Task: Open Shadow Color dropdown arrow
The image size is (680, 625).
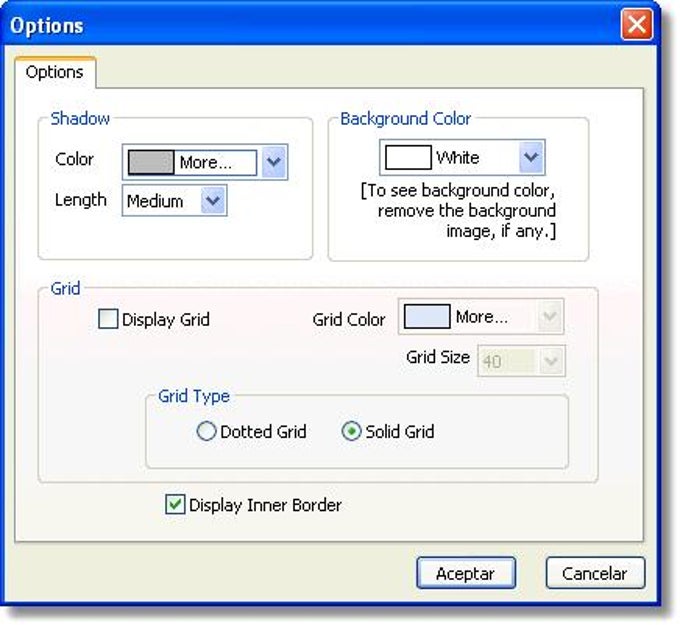Action: 274,162
